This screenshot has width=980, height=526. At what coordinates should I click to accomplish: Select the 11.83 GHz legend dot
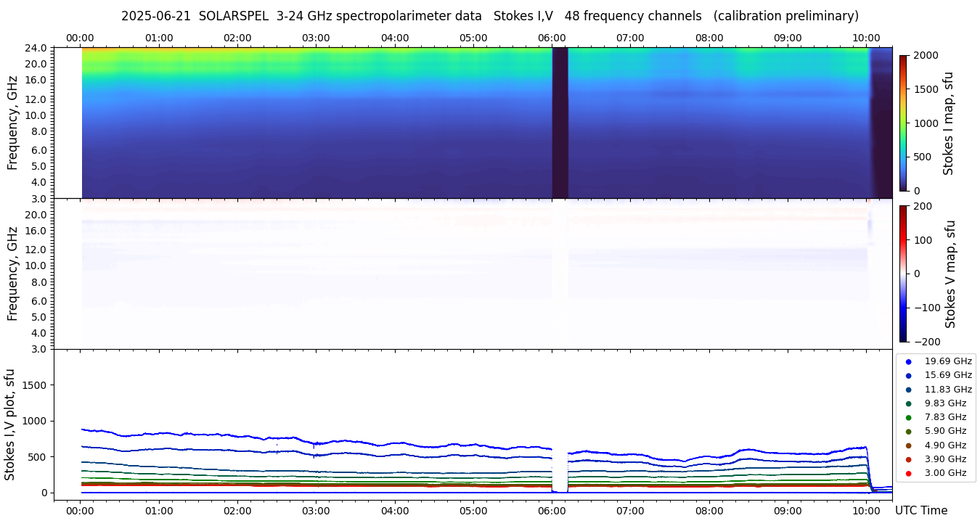pos(908,390)
